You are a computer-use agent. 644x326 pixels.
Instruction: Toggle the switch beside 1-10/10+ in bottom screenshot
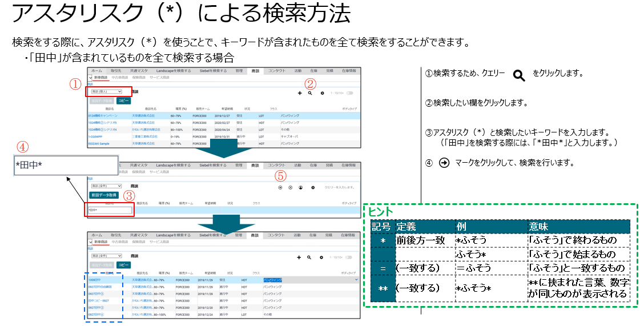coord(349,257)
